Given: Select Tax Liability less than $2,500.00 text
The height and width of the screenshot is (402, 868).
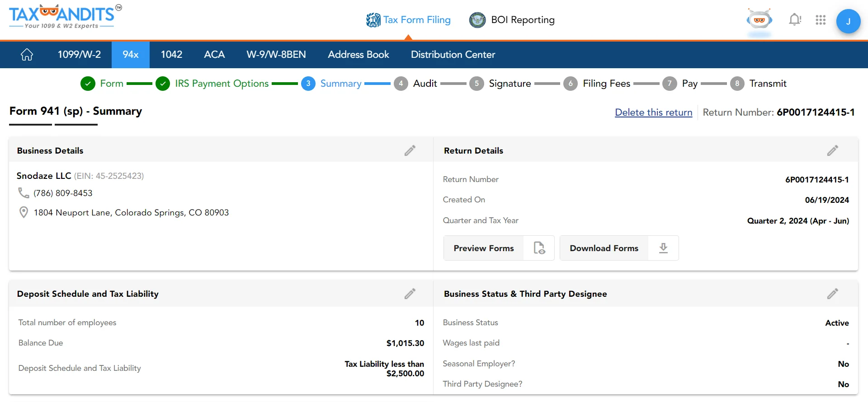Looking at the screenshot, I should pyautogui.click(x=384, y=369).
